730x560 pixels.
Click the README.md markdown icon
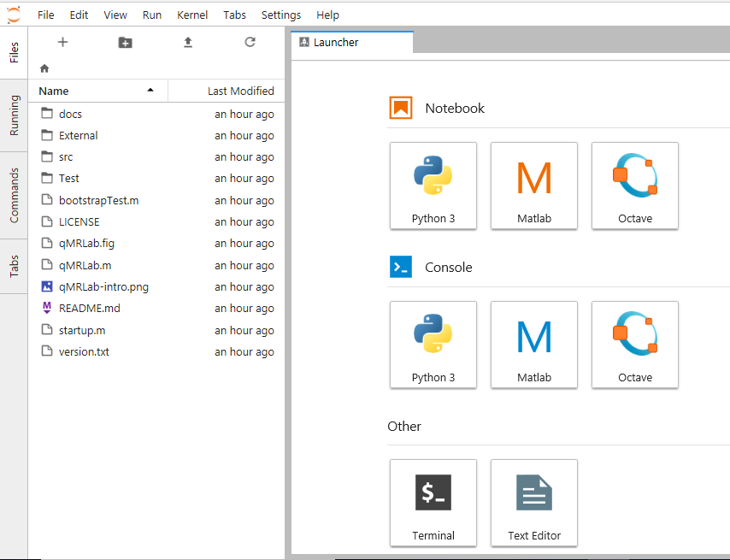point(47,308)
